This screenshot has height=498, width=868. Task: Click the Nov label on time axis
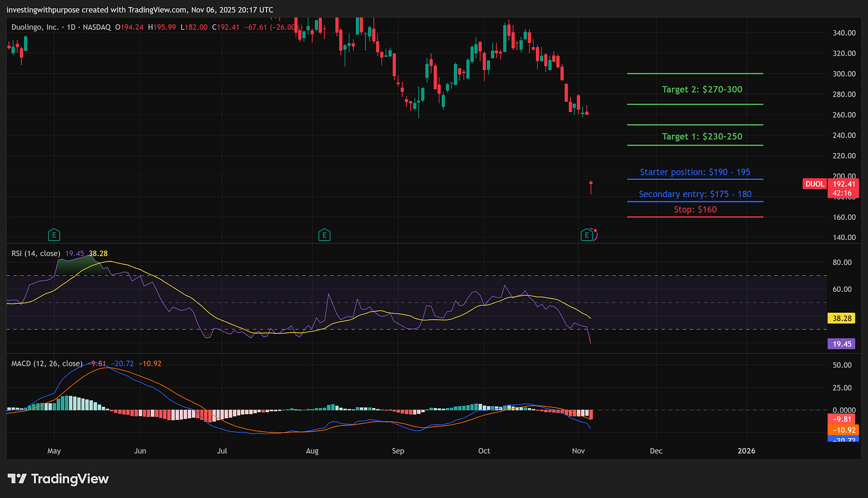(578, 451)
